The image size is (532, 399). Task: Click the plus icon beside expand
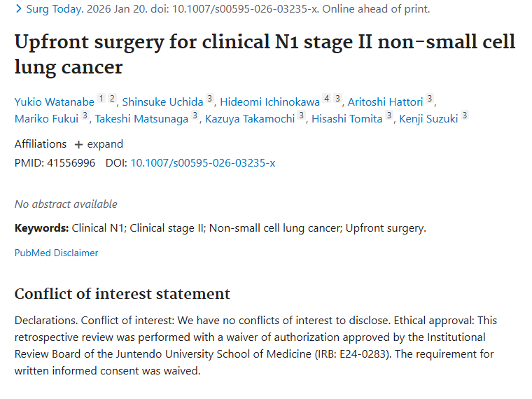coord(78,144)
